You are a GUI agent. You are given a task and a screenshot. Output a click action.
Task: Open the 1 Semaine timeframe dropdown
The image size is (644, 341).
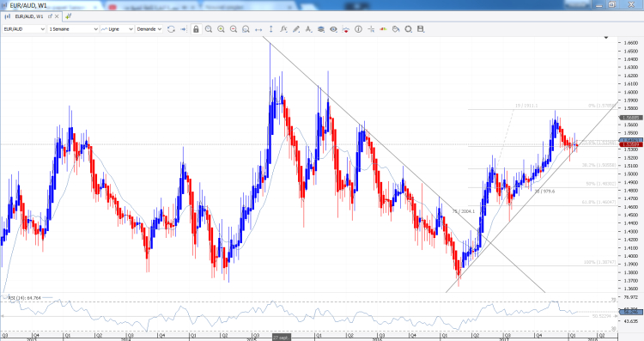[x=73, y=29]
